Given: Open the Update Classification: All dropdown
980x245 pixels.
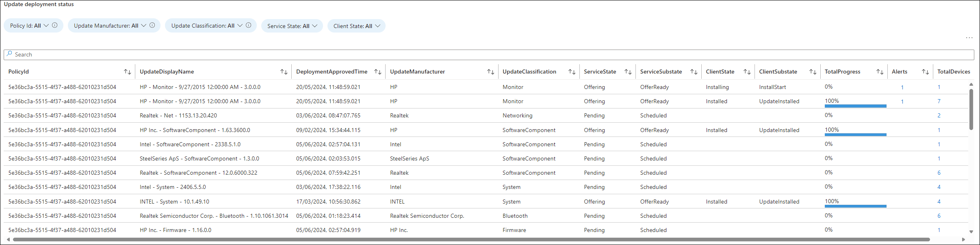Looking at the screenshot, I should pyautogui.click(x=210, y=26).
